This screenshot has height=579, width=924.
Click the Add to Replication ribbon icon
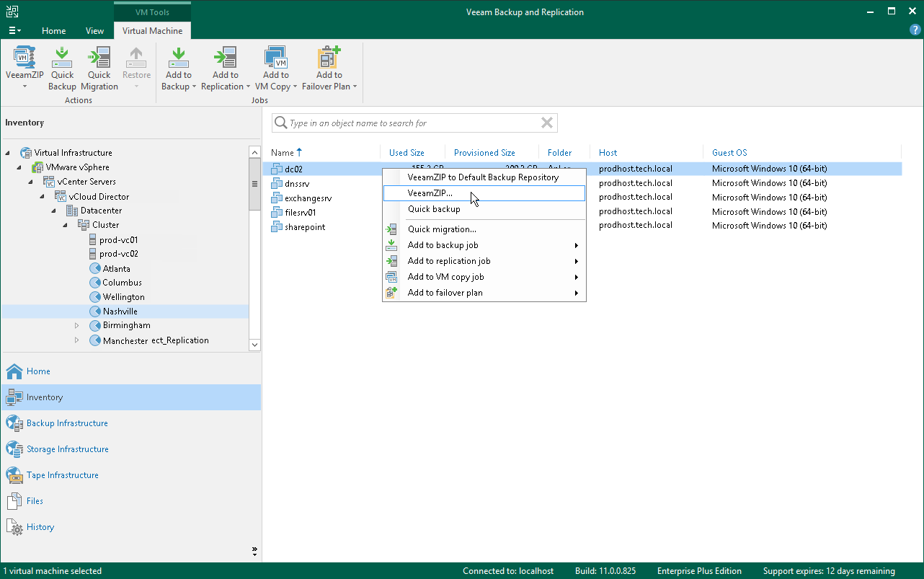click(226, 58)
